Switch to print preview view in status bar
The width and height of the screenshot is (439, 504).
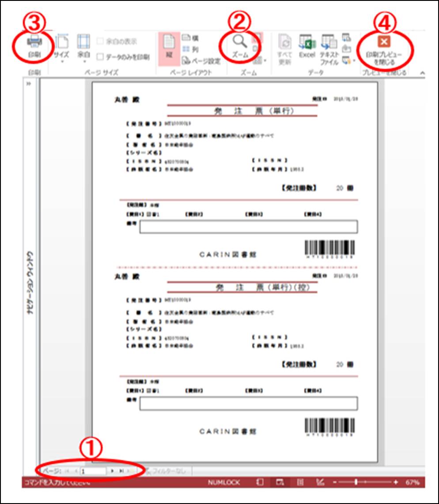click(280, 482)
